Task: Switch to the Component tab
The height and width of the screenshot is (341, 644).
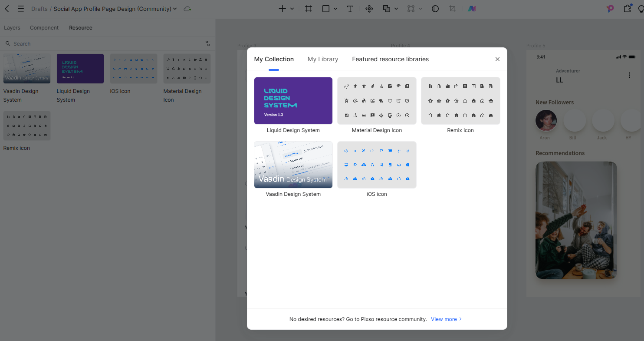Action: (44, 28)
